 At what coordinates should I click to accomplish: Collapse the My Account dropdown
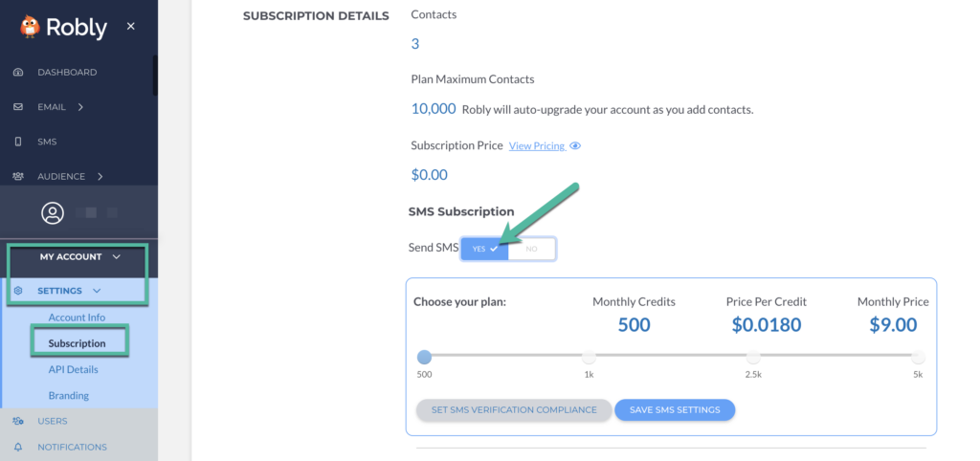click(116, 256)
